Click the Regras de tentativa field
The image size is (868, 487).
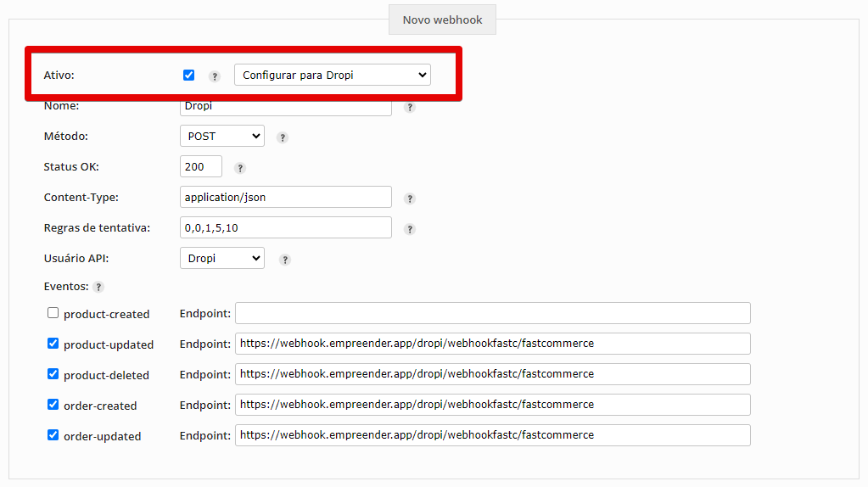286,227
